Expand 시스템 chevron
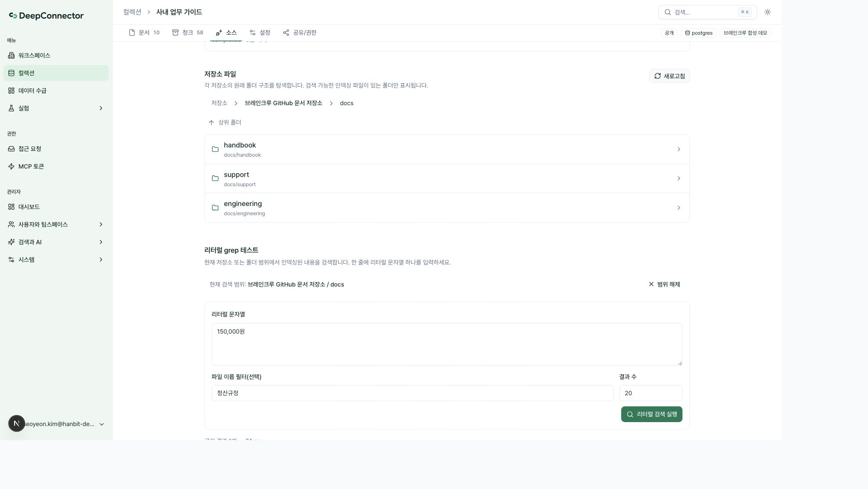The height and width of the screenshot is (489, 868). 101,260
